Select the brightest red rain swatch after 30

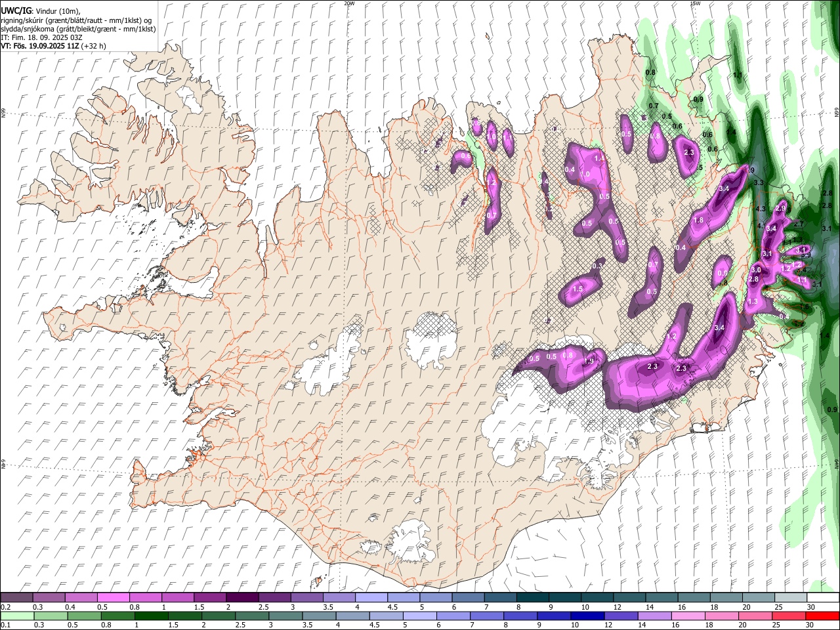point(822,616)
